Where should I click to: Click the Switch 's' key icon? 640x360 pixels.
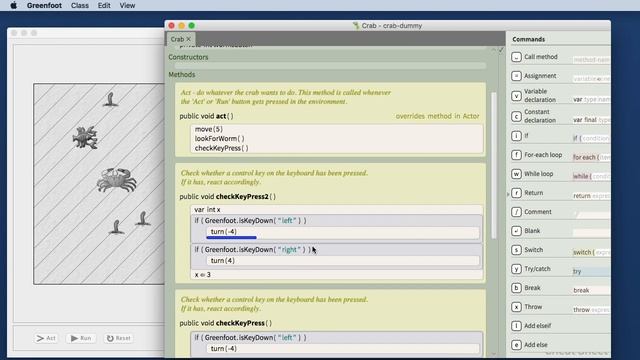click(516, 250)
